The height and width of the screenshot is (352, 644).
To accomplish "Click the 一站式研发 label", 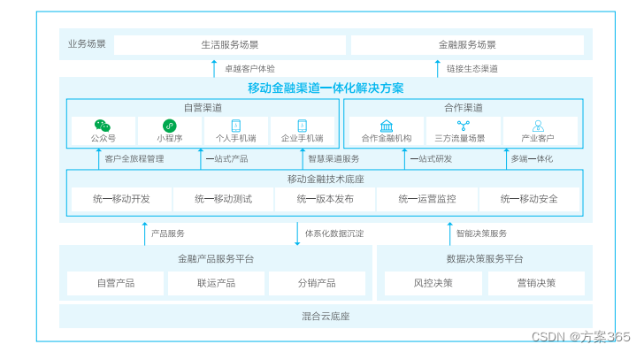I will (x=431, y=159).
